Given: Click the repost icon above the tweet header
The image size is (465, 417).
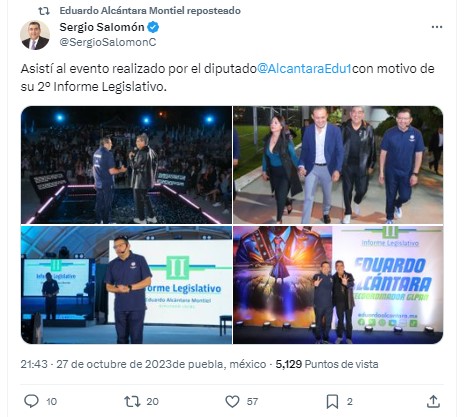Looking at the screenshot, I should coord(44,11).
